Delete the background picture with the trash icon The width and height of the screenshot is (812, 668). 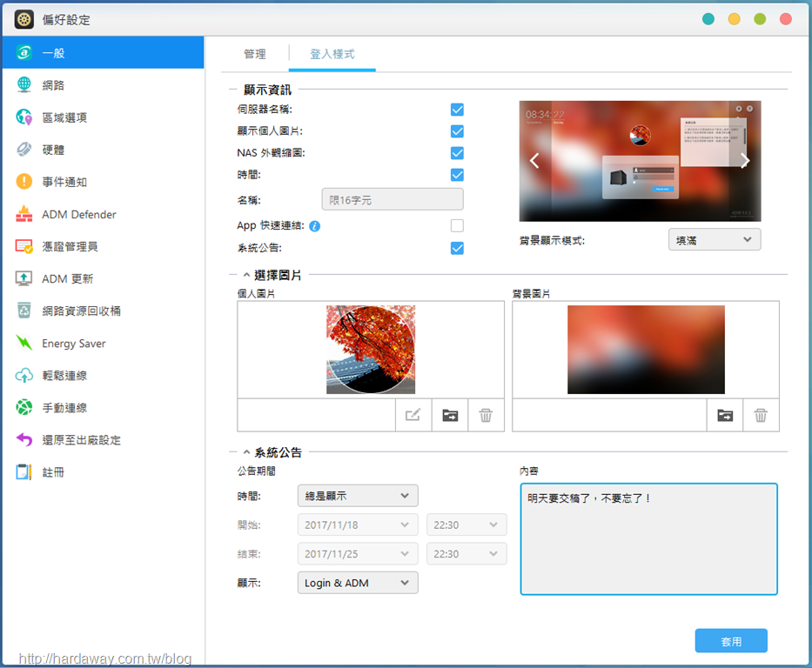click(761, 415)
